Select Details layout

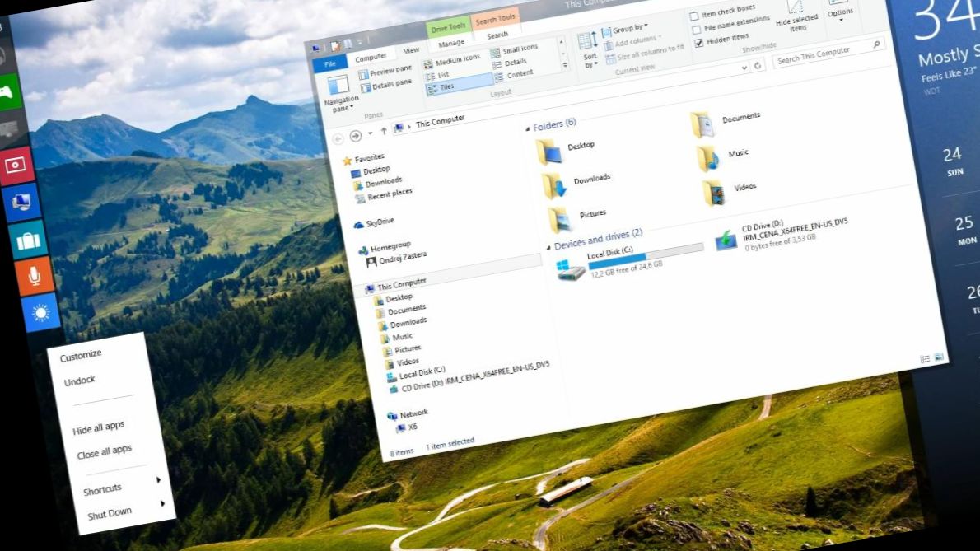[x=510, y=63]
